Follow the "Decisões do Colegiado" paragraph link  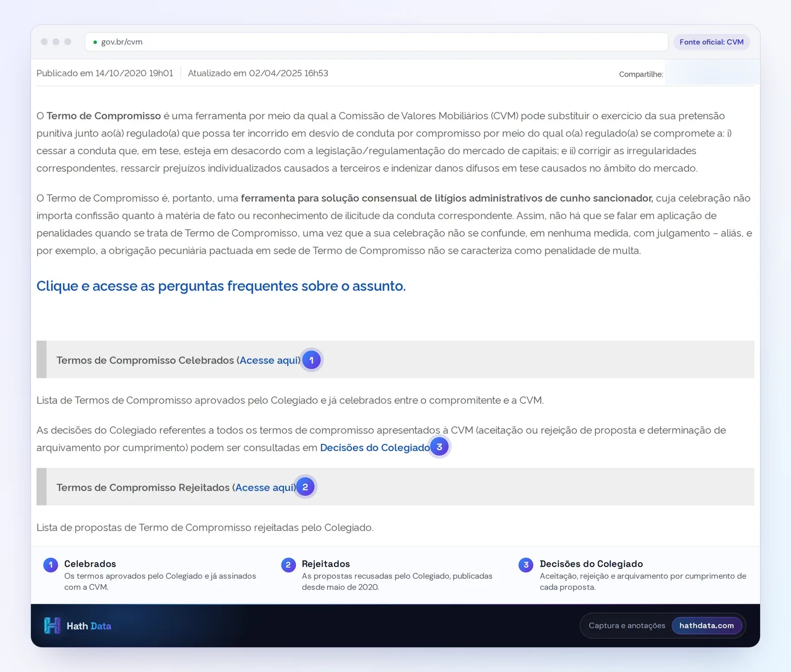pos(375,448)
